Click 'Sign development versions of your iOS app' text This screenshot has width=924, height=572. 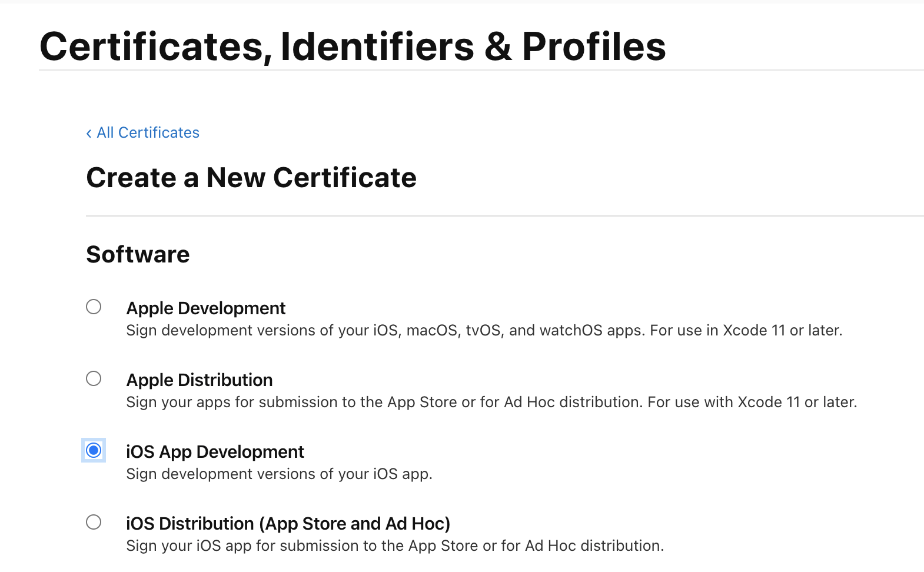[279, 474]
